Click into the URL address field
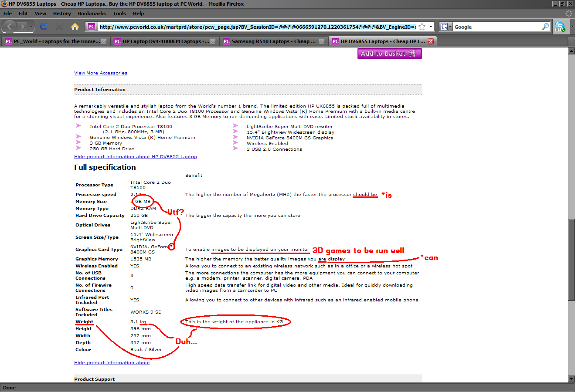 pos(257,27)
